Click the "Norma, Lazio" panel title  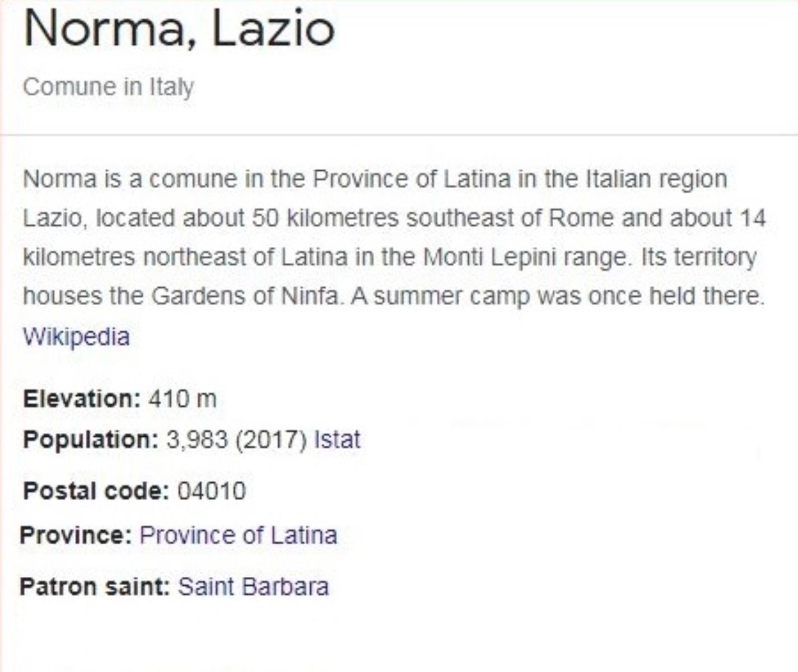179,29
